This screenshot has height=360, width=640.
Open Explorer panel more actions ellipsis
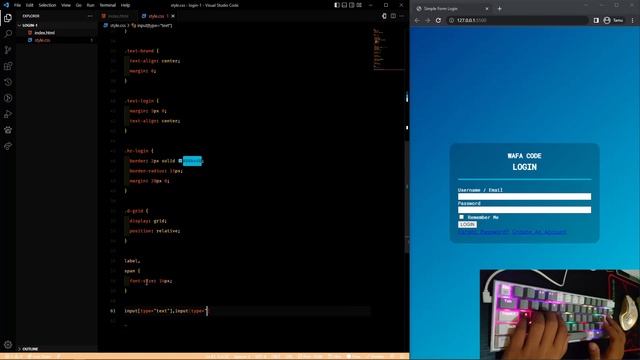(x=90, y=16)
